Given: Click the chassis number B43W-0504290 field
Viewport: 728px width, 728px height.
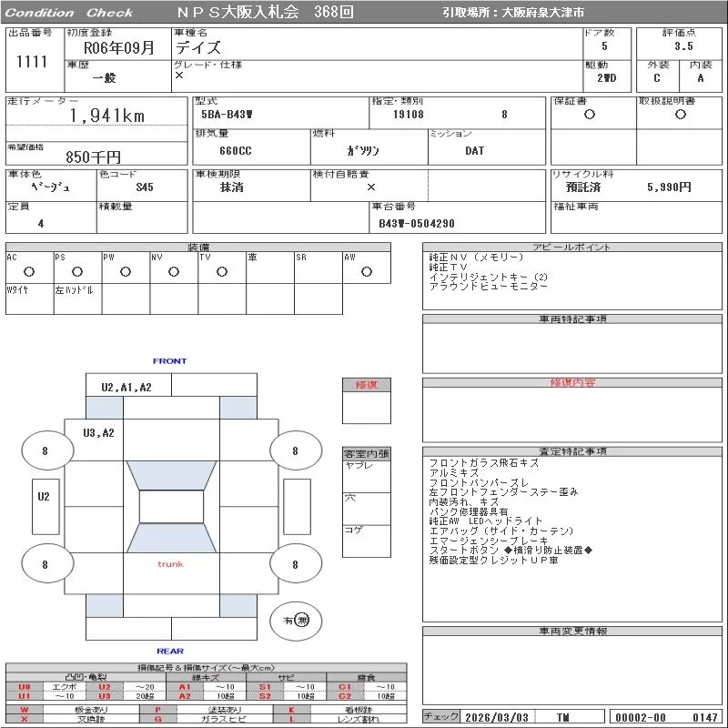Looking at the screenshot, I should [417, 223].
